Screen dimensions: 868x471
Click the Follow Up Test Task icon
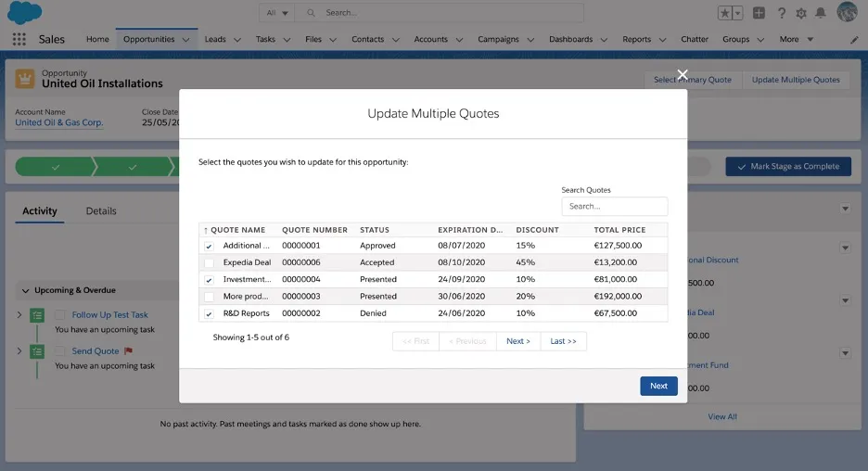click(x=37, y=315)
